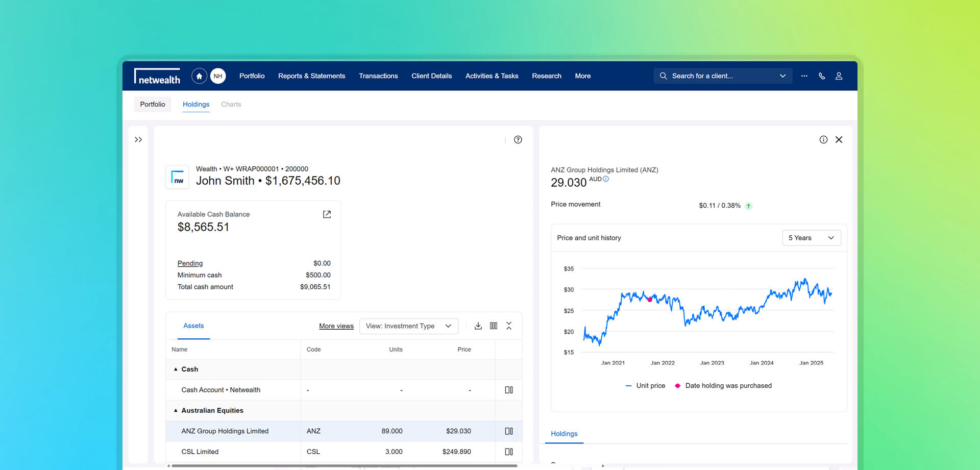Expand the client search dropdown arrow
The height and width of the screenshot is (470, 980).
[x=782, y=76]
